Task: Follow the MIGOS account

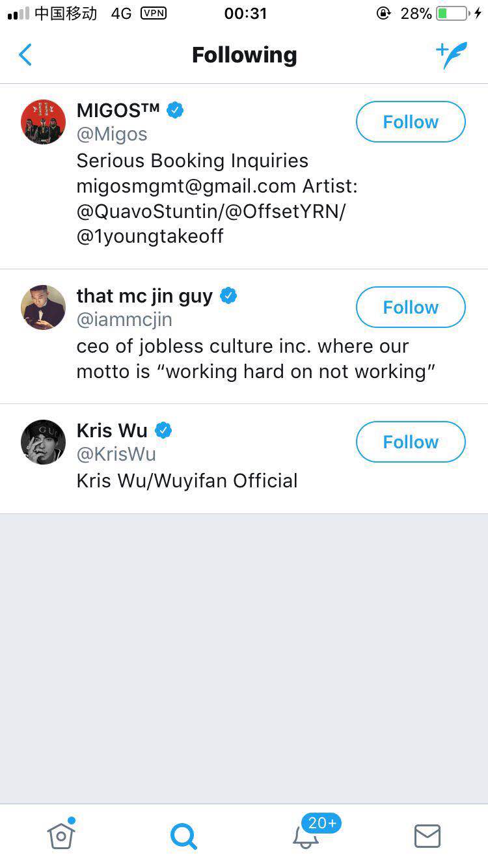Action: click(411, 122)
